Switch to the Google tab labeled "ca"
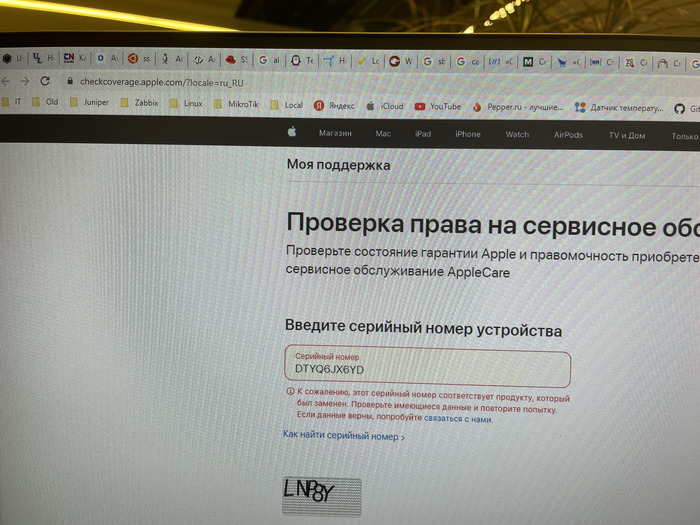 467,62
